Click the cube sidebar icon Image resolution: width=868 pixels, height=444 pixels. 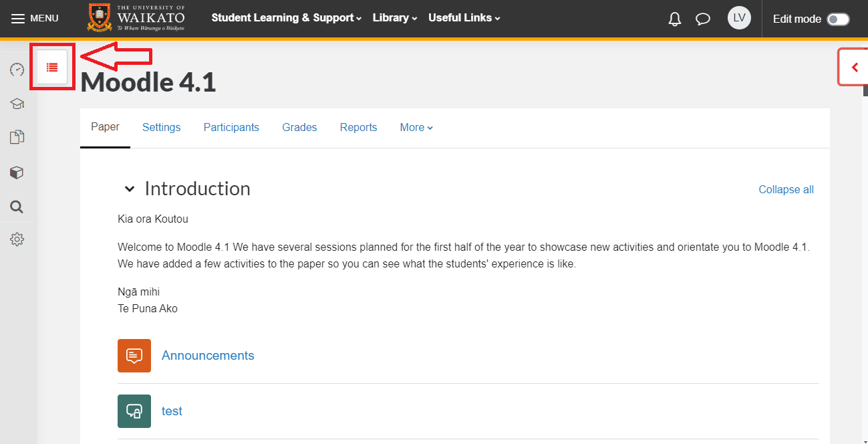(17, 173)
